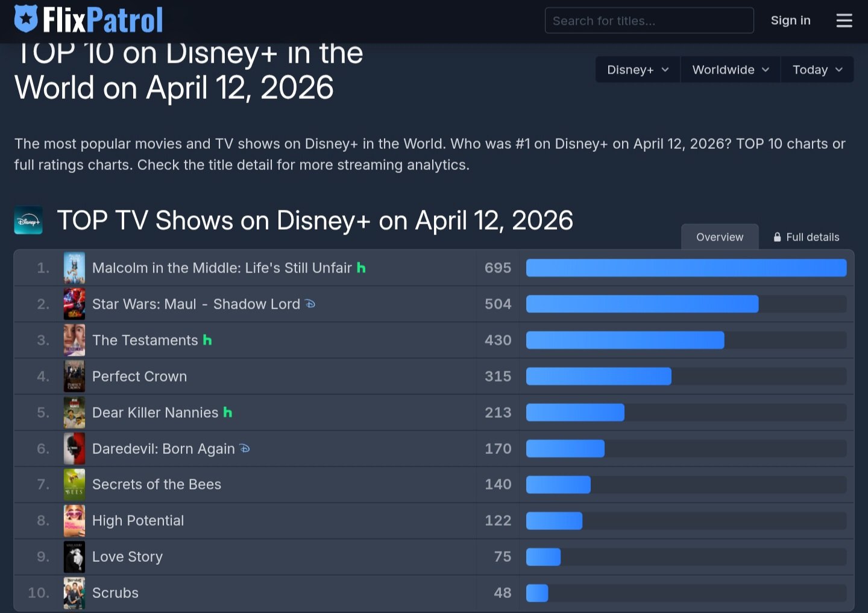Click the Disney+ icon next to Daredevil: Born Again
Image resolution: width=868 pixels, height=613 pixels.
coord(244,448)
